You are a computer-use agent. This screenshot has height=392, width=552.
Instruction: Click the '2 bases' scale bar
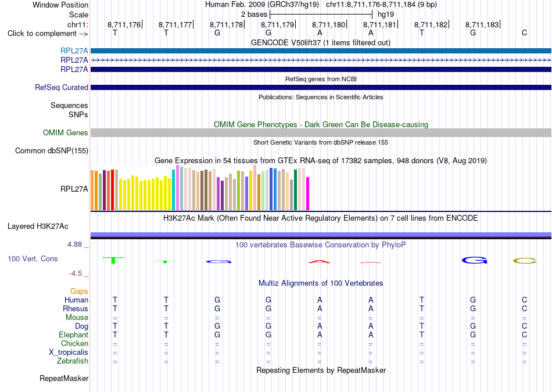321,15
